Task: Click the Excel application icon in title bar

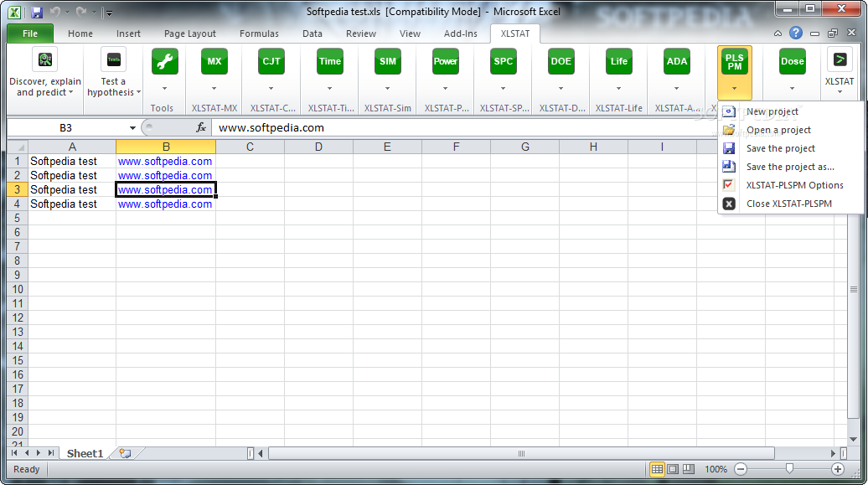Action: click(x=14, y=13)
